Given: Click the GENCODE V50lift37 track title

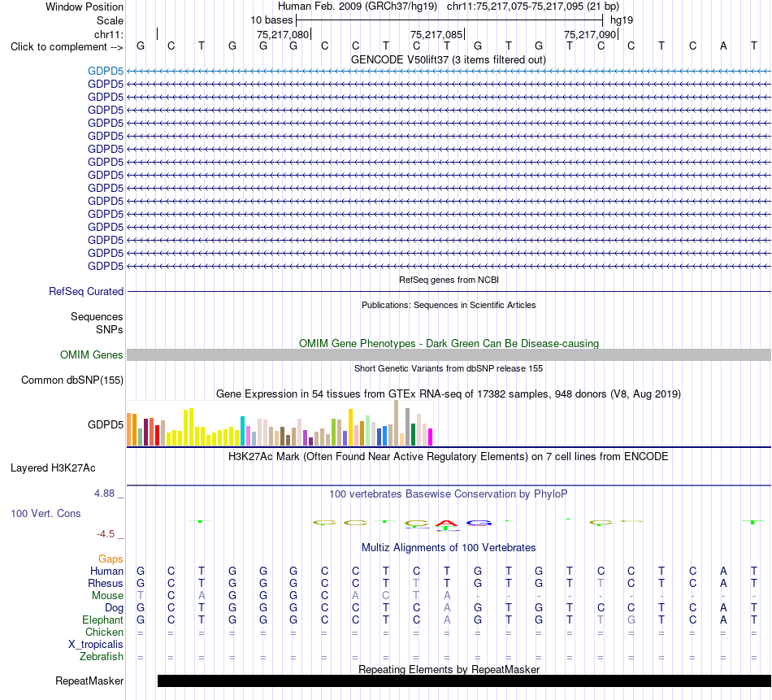Looking at the screenshot, I should 448,59.
